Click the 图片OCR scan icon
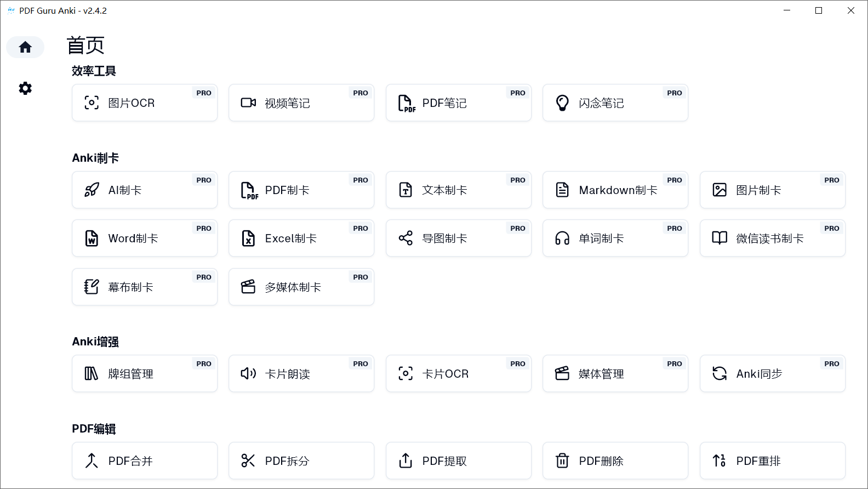This screenshot has height=489, width=868. point(92,103)
